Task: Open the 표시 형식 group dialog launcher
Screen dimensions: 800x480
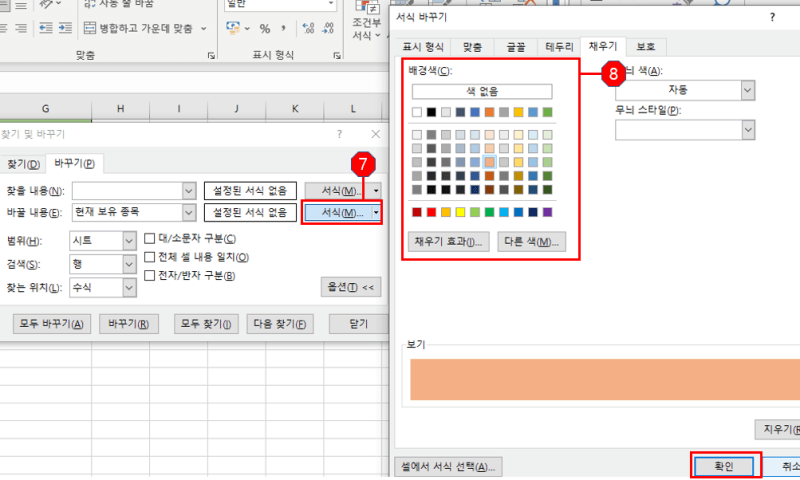Action: pos(337,56)
